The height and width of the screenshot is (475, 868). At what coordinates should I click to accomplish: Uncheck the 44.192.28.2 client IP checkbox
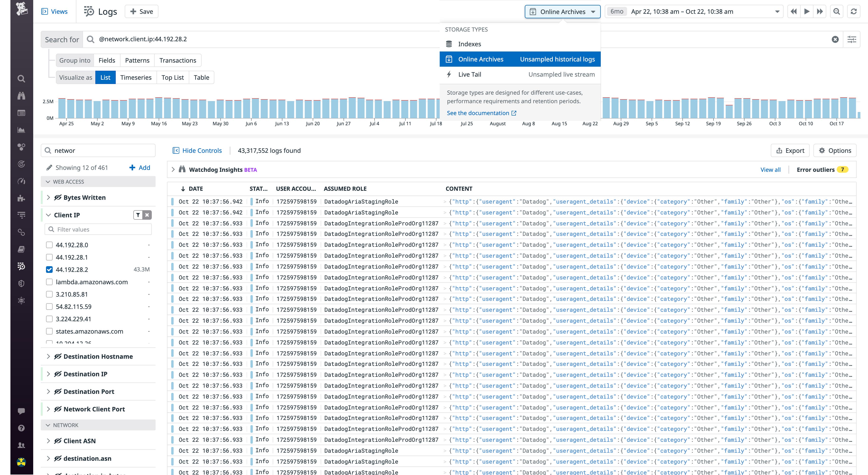50,270
